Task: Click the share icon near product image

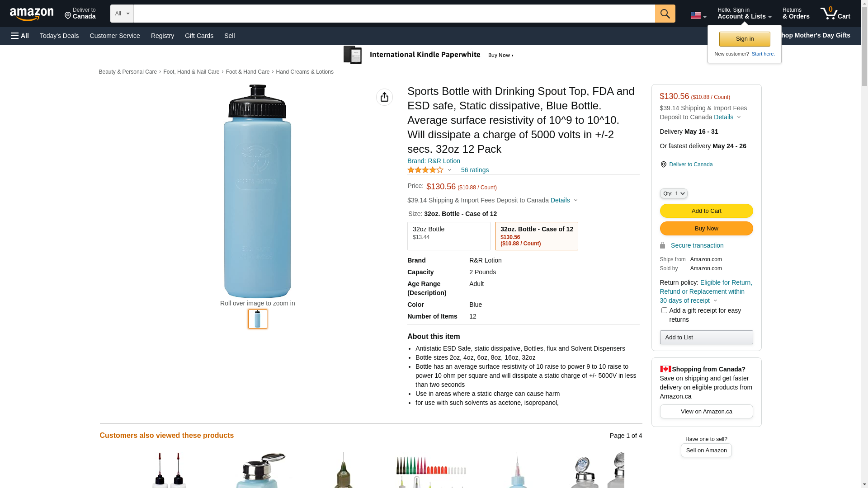Action: pyautogui.click(x=384, y=97)
